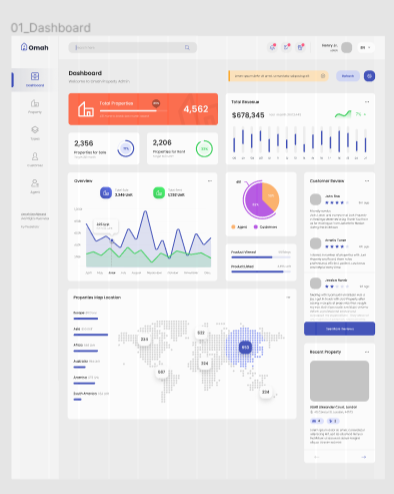Go to previous Recent Property with left arrow
Image resolution: width=394 pixels, height=494 pixels.
[317, 457]
